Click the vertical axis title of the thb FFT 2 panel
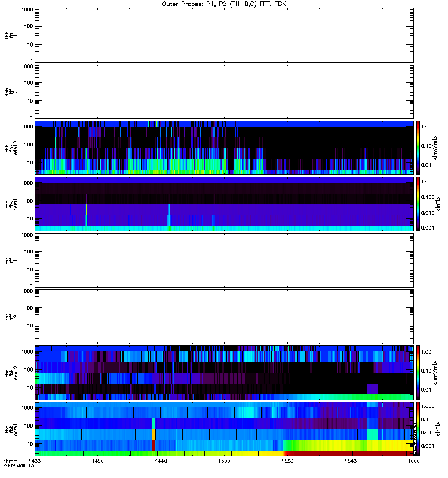 click(11, 92)
